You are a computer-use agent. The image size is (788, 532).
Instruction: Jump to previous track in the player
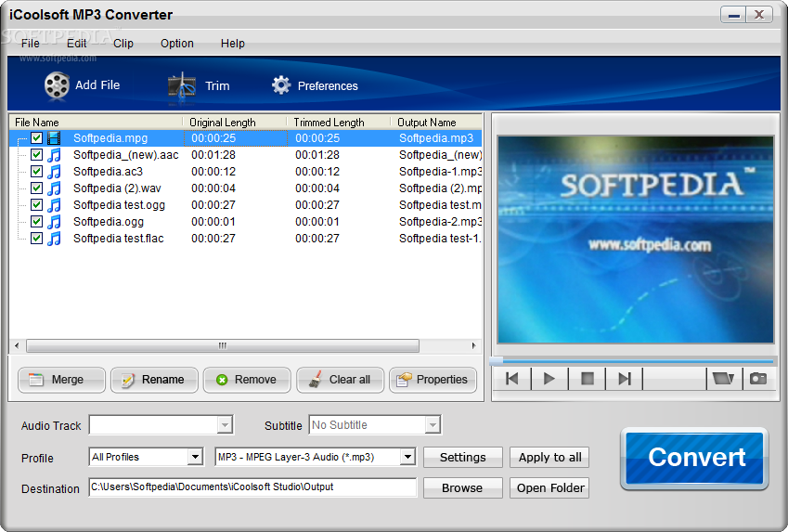pyautogui.click(x=512, y=379)
